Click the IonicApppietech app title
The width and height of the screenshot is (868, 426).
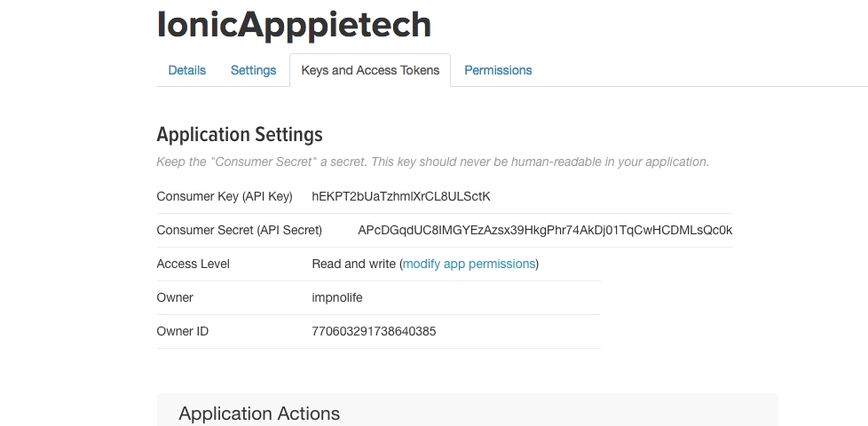point(294,25)
